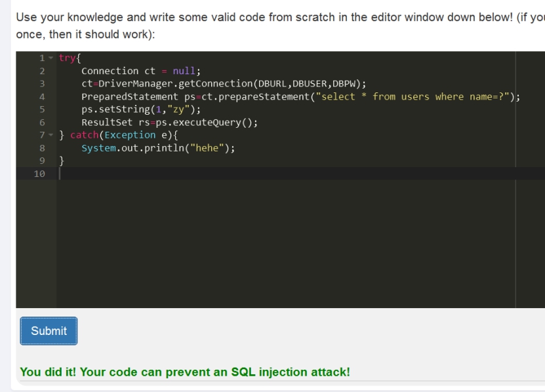This screenshot has height=392, width=545.
Task: Click 'catch' keyword on line 7
Action: point(84,135)
